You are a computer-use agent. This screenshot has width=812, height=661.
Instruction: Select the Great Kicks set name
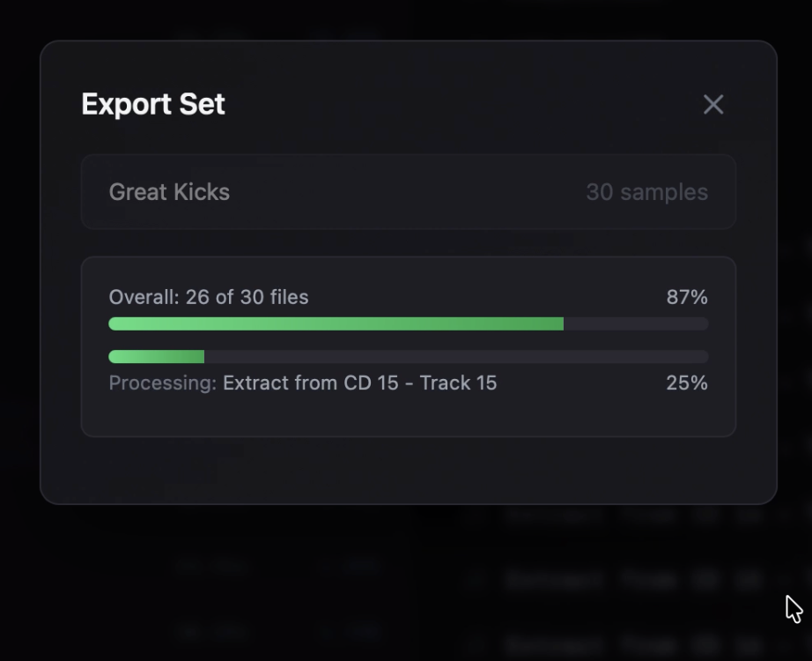click(x=169, y=192)
